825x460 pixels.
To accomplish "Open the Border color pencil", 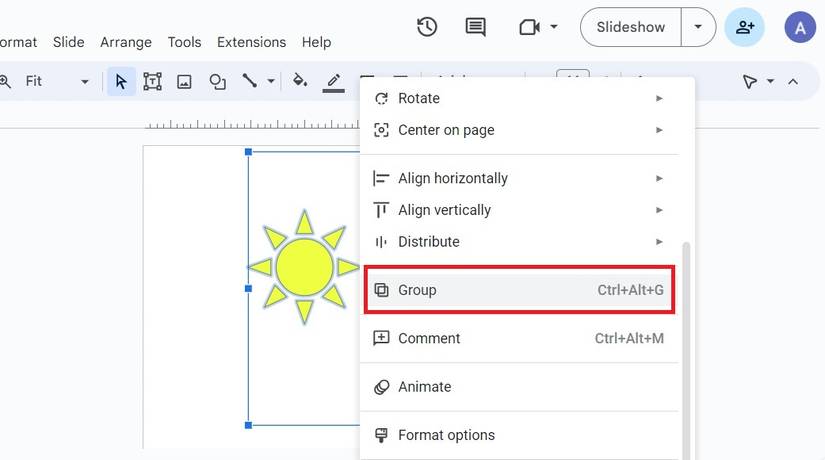I will click(x=334, y=81).
